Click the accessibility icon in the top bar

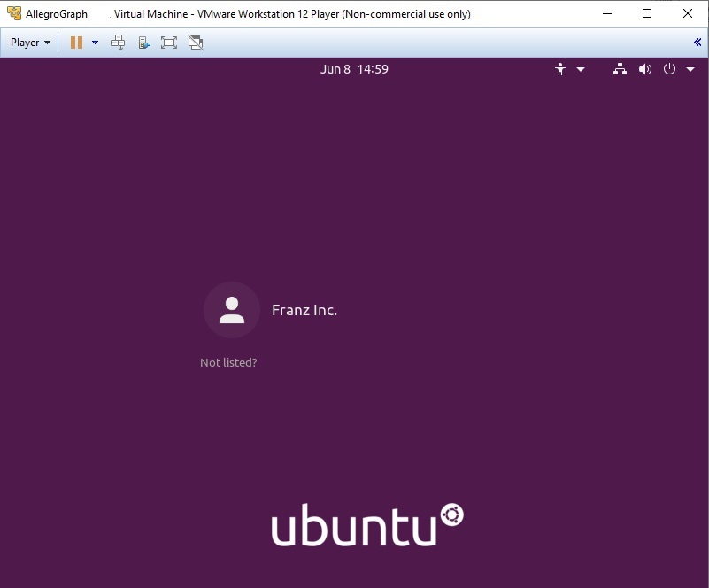[560, 68]
